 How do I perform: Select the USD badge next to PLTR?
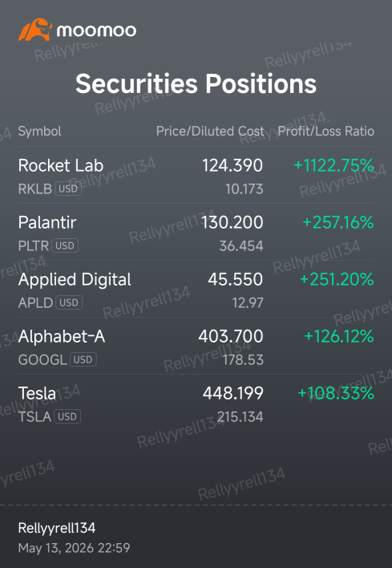65,245
